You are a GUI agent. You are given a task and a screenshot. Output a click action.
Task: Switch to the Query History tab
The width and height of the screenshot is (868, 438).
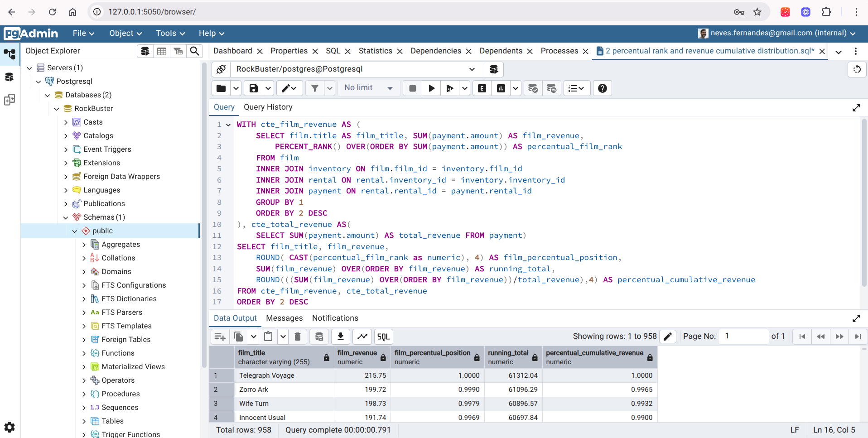[x=268, y=107]
